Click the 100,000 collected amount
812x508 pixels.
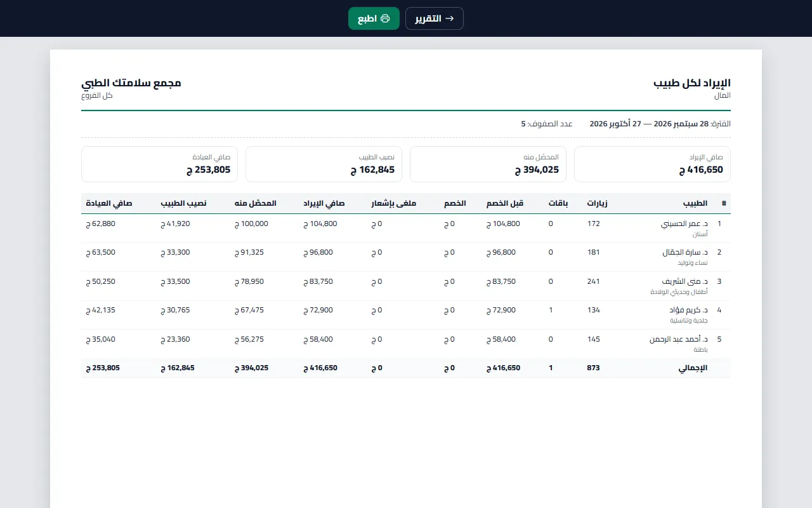(251, 224)
